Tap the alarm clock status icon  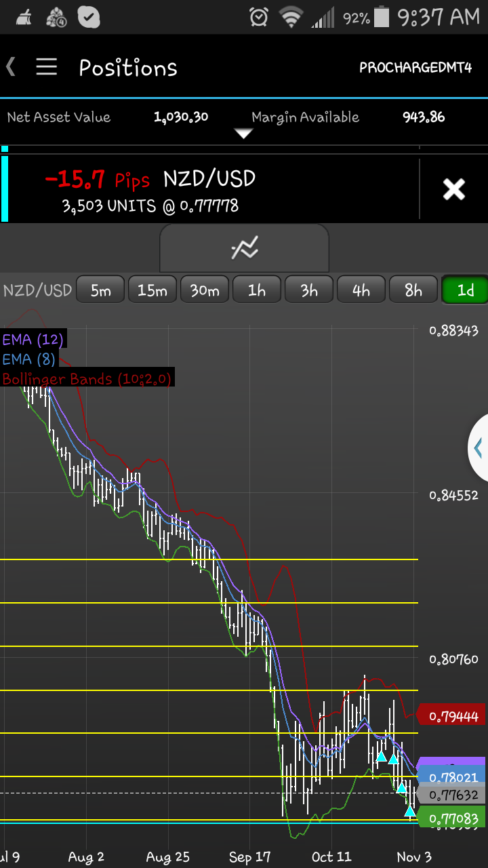coord(258,18)
